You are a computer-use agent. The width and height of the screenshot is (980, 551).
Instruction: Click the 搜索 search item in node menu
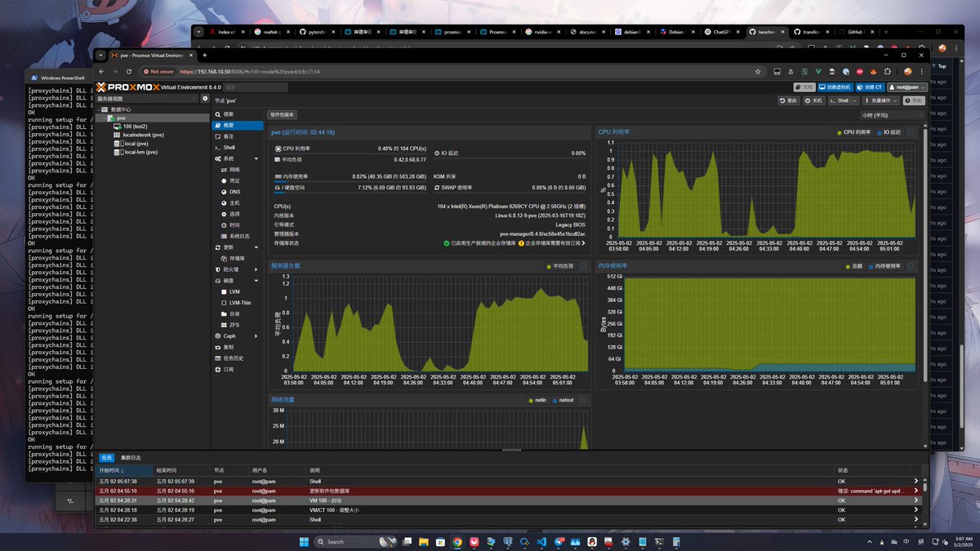229,114
